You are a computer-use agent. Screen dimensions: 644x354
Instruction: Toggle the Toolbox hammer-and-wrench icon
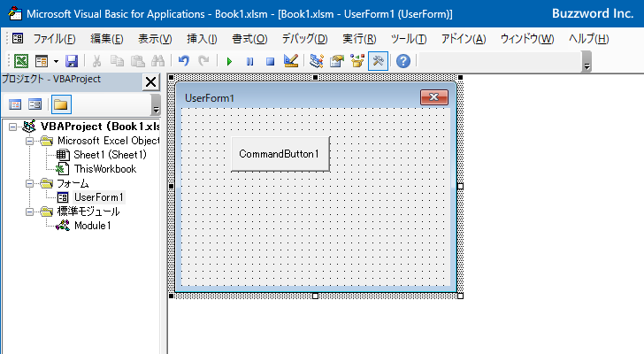click(378, 61)
